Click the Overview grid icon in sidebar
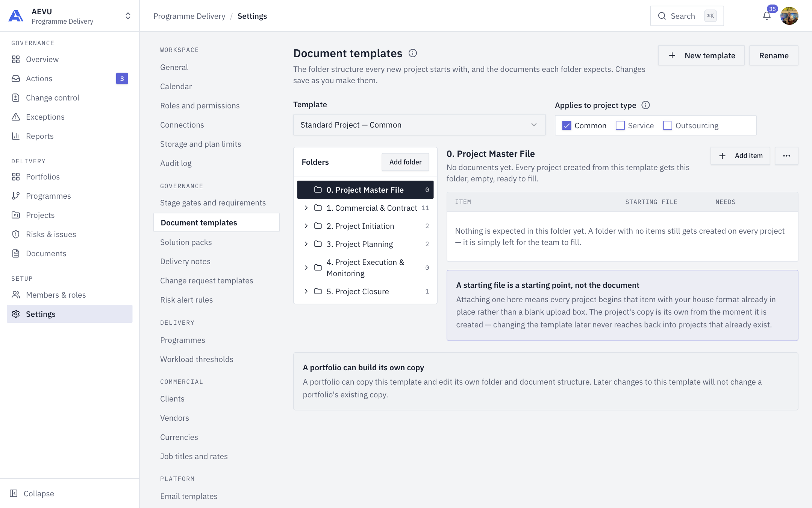The image size is (812, 508). (16, 59)
